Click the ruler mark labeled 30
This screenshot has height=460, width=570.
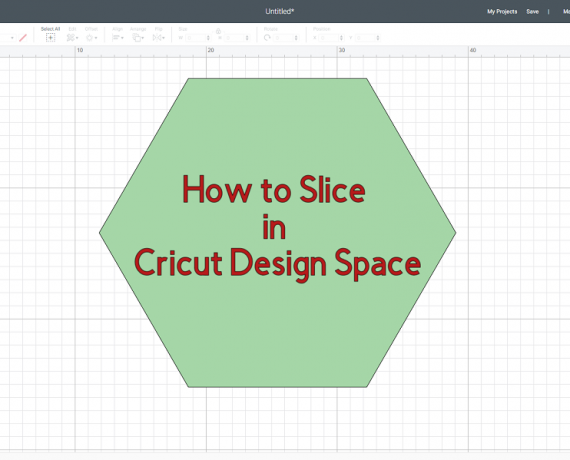click(x=342, y=50)
